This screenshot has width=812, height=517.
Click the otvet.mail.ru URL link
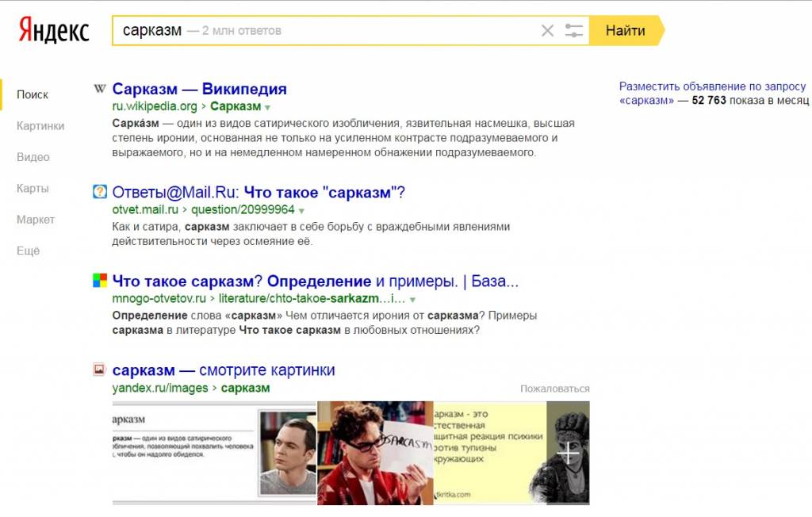click(145, 210)
